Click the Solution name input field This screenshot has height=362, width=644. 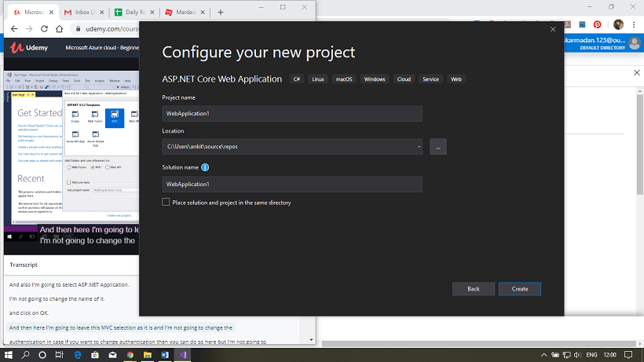pyautogui.click(x=292, y=185)
